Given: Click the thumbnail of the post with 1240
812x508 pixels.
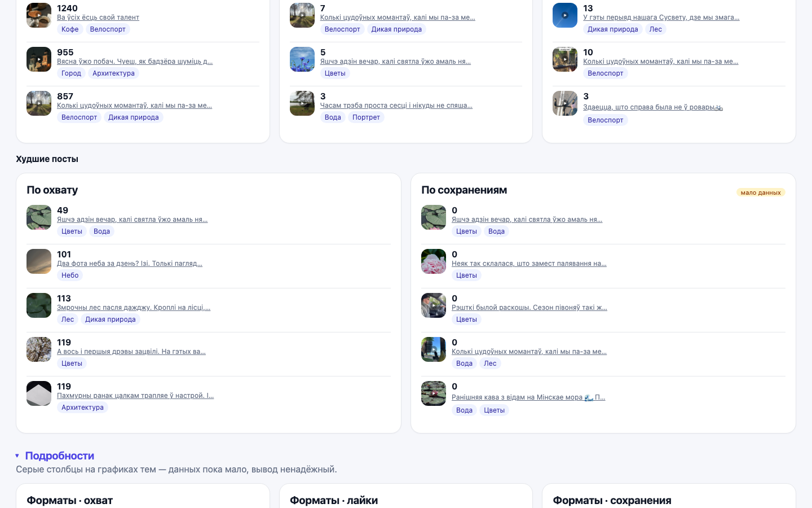Looking at the screenshot, I should click(39, 15).
